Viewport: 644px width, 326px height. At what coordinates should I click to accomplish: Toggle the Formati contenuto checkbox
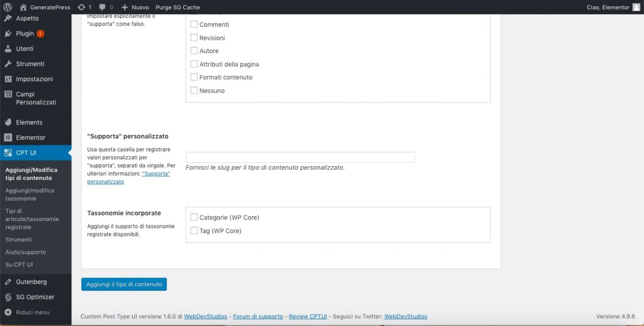[x=194, y=77]
